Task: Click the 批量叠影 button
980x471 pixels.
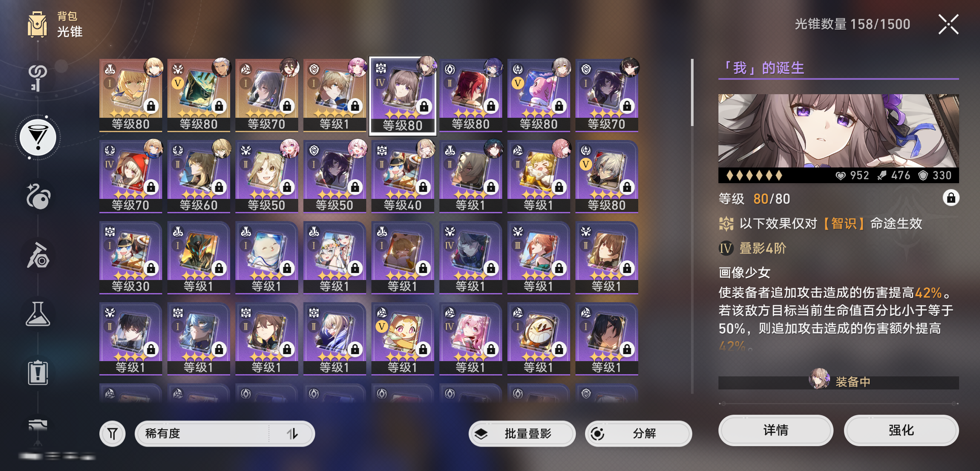Action: 522,434
